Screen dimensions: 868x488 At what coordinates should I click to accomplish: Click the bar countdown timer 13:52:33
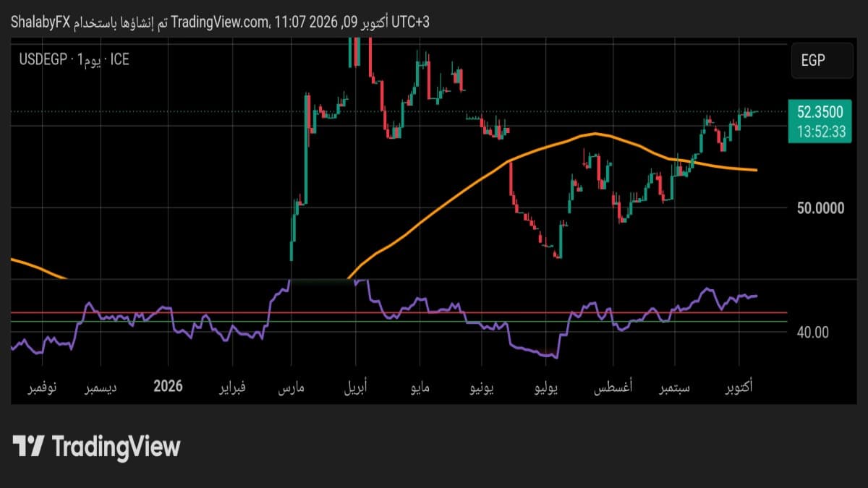[x=821, y=131]
